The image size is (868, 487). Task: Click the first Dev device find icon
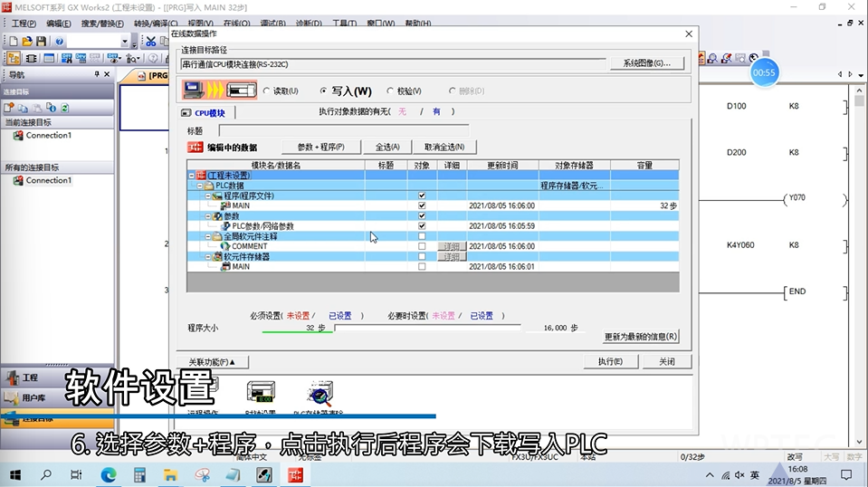tap(67, 58)
